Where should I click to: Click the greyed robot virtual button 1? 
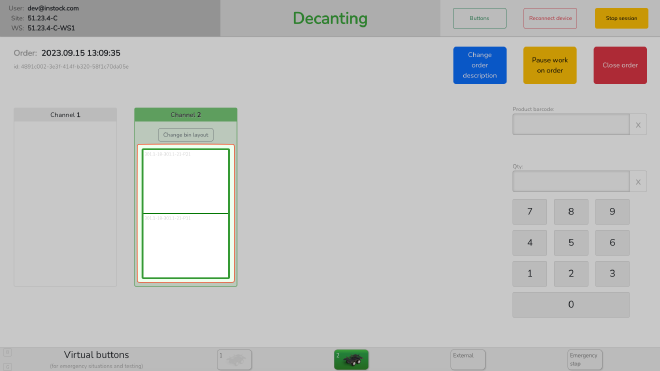click(x=234, y=360)
